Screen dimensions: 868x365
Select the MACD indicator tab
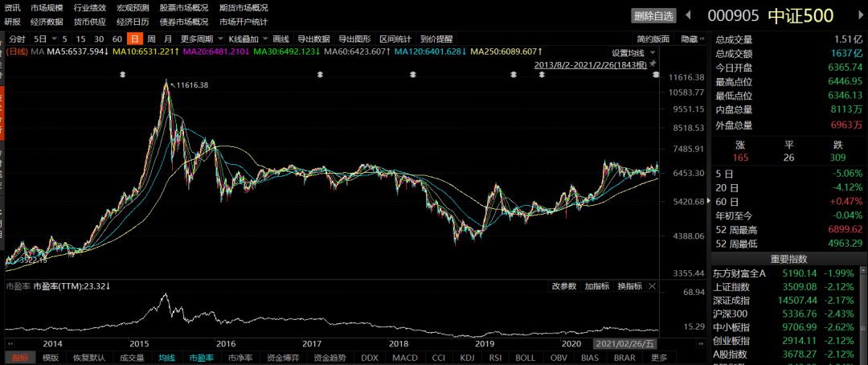404,358
